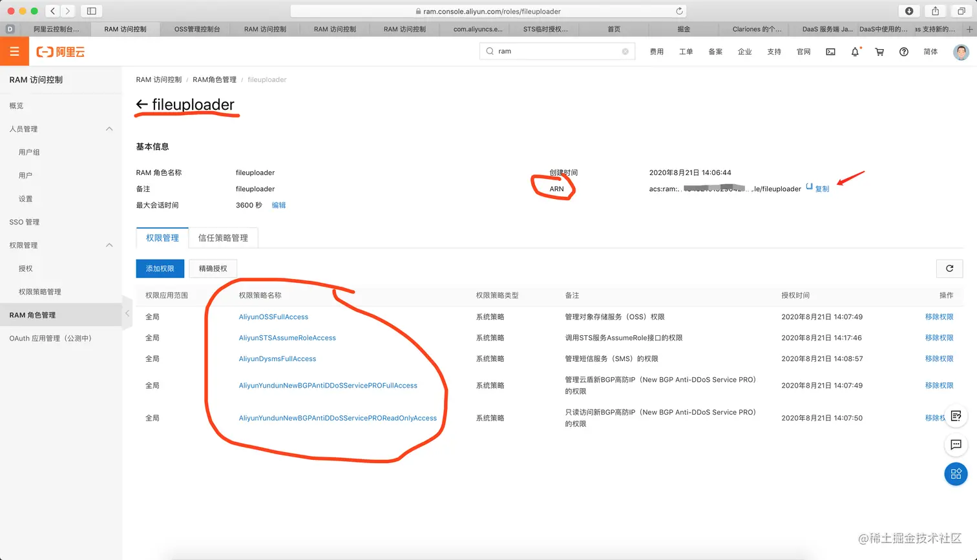The height and width of the screenshot is (560, 977).
Task: Click the 精确授权 button
Action: coord(213,268)
